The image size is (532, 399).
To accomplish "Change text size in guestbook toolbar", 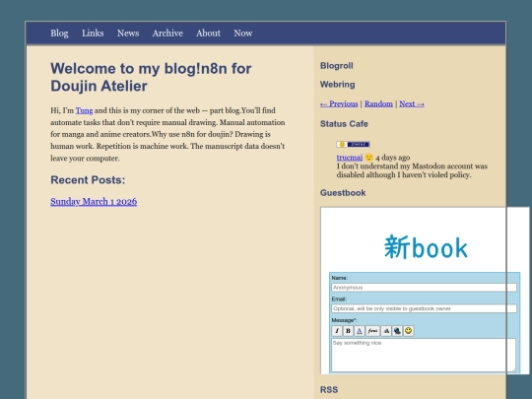I will pos(386,331).
